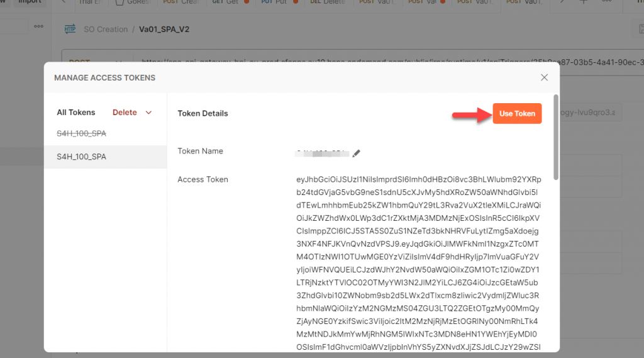
Task: Edit the token name with the pencil icon
Action: pos(356,154)
